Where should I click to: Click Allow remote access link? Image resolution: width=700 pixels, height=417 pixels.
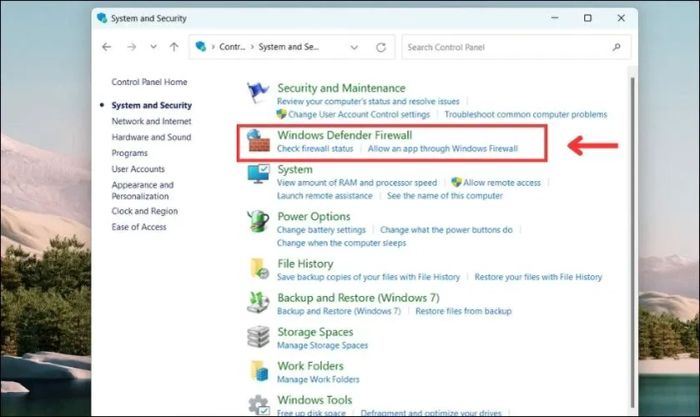[x=502, y=183]
